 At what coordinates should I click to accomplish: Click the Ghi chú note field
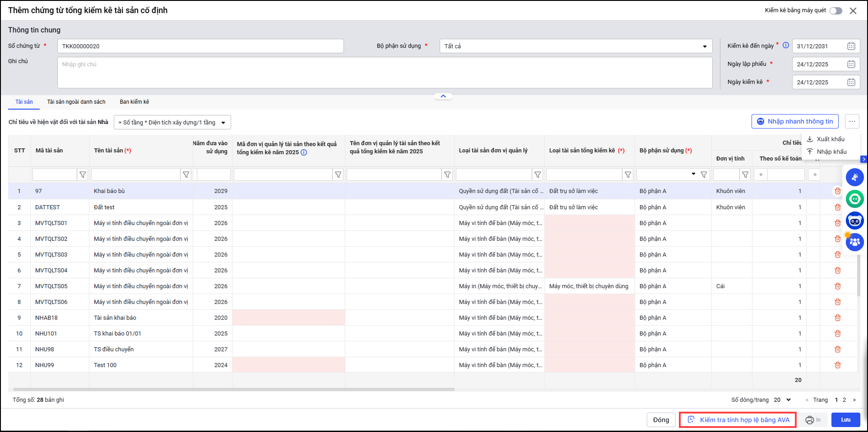click(x=385, y=73)
